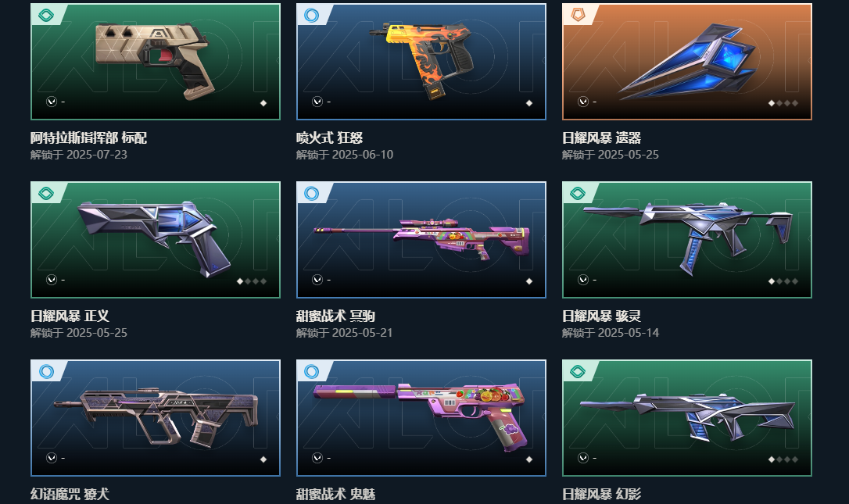Click the 喷火式 狂怒 skin title
Viewport: 849px width, 504px height.
point(329,138)
